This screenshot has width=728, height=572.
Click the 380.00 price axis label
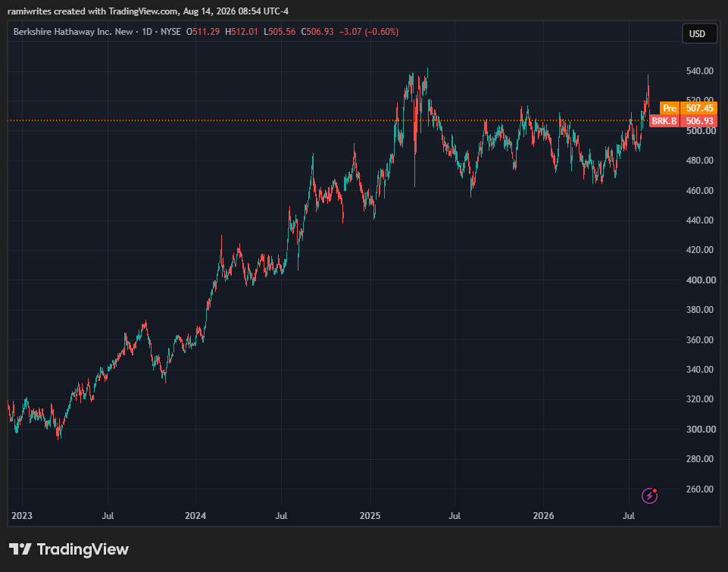(x=700, y=310)
